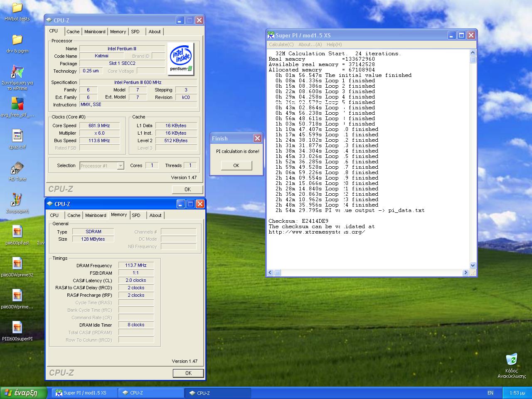Click the Super PI title bar icon
Viewport: 532px width, 399px height.
(x=271, y=35)
